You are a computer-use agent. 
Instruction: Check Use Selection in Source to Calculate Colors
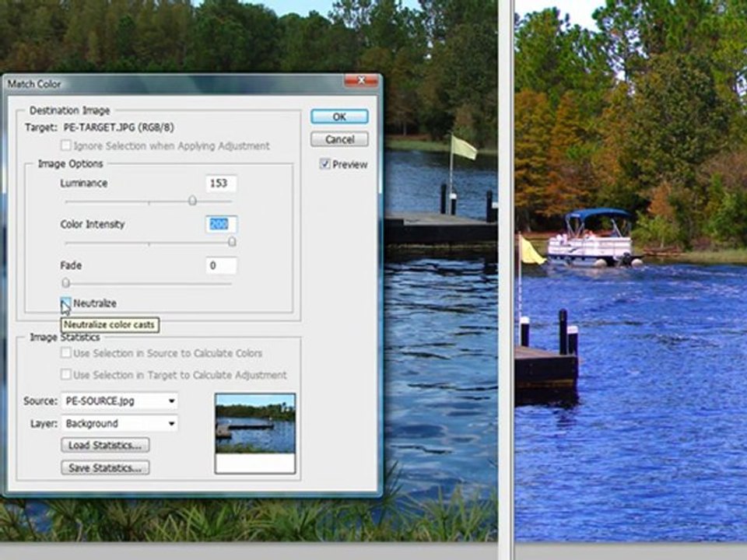66,353
